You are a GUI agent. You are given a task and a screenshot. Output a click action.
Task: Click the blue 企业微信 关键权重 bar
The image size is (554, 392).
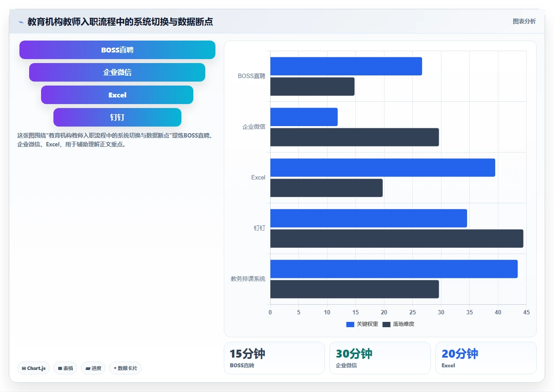(304, 117)
